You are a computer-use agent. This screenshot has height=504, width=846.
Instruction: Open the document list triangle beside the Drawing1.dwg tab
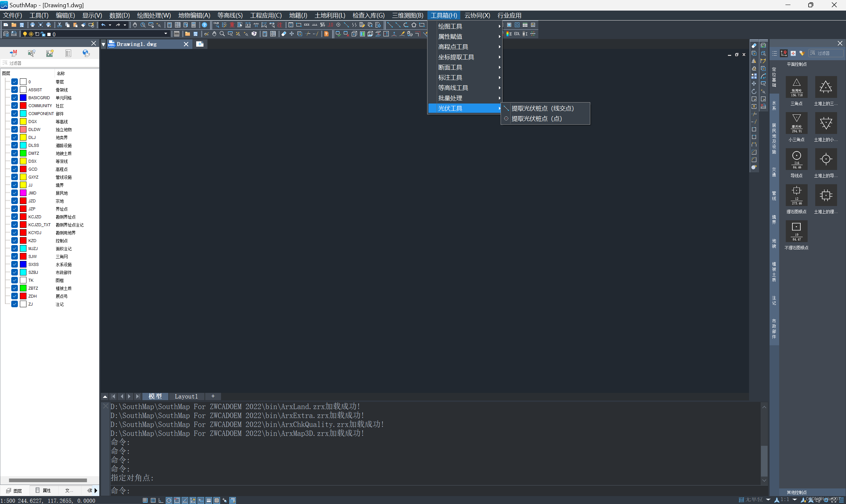[x=104, y=44]
